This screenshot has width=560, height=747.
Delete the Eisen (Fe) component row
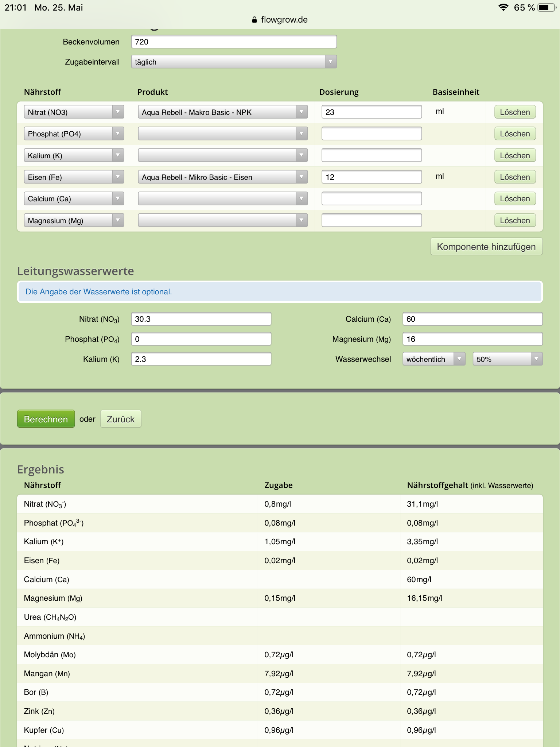(514, 177)
